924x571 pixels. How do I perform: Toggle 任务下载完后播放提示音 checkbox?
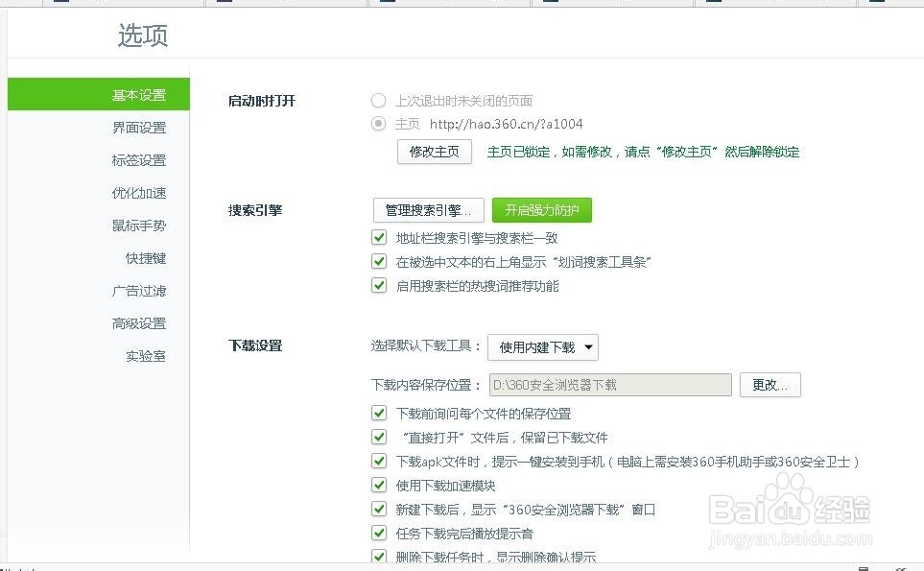pos(379,533)
